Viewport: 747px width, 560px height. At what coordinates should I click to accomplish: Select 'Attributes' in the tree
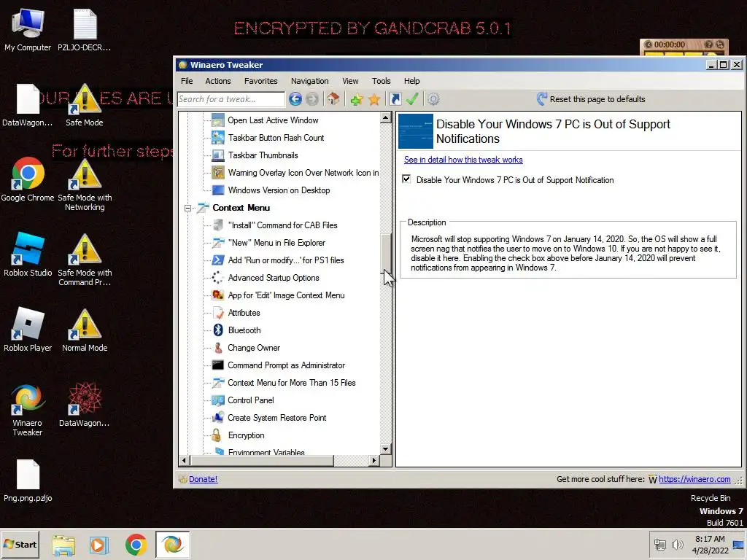244,313
